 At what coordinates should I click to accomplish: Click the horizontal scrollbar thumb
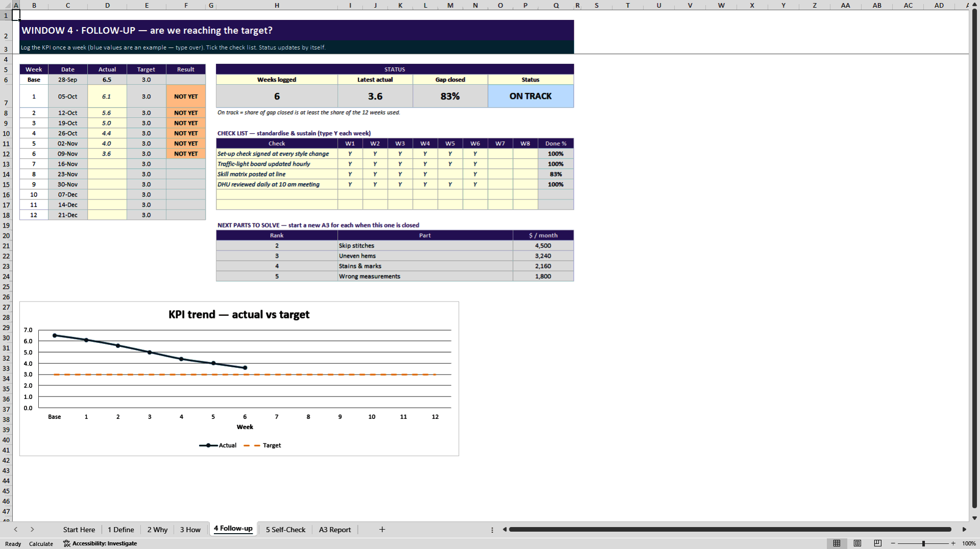(x=730, y=530)
